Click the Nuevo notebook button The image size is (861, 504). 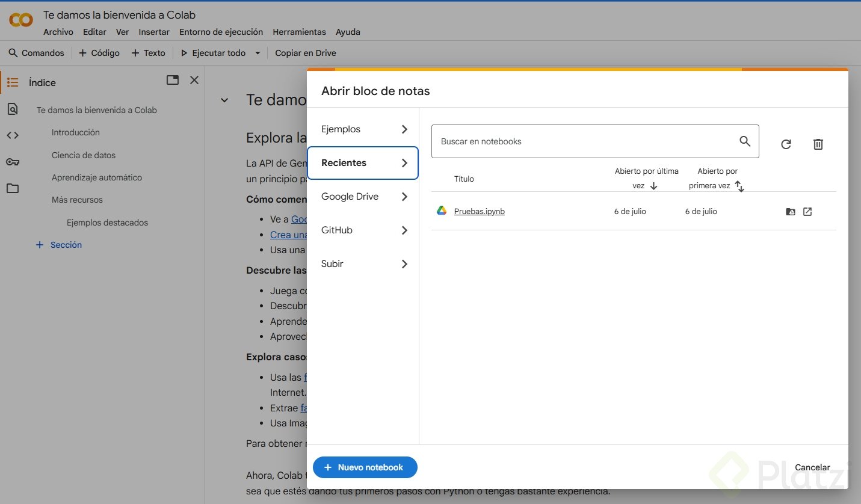[x=365, y=467]
